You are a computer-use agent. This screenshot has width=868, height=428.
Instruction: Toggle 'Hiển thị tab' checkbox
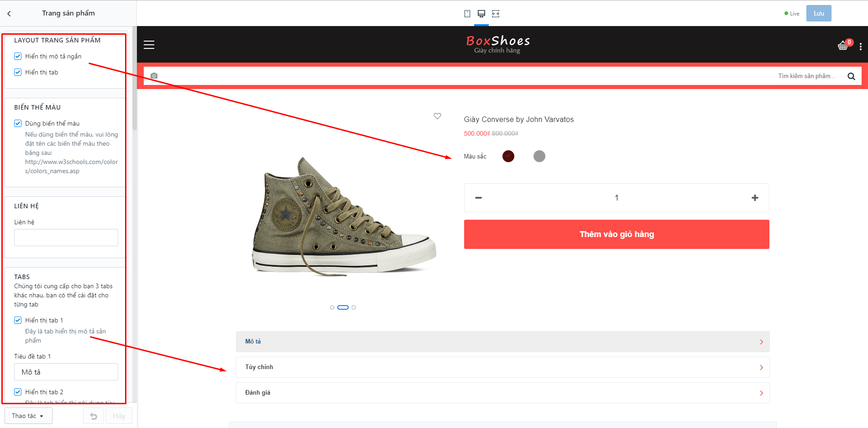[18, 72]
